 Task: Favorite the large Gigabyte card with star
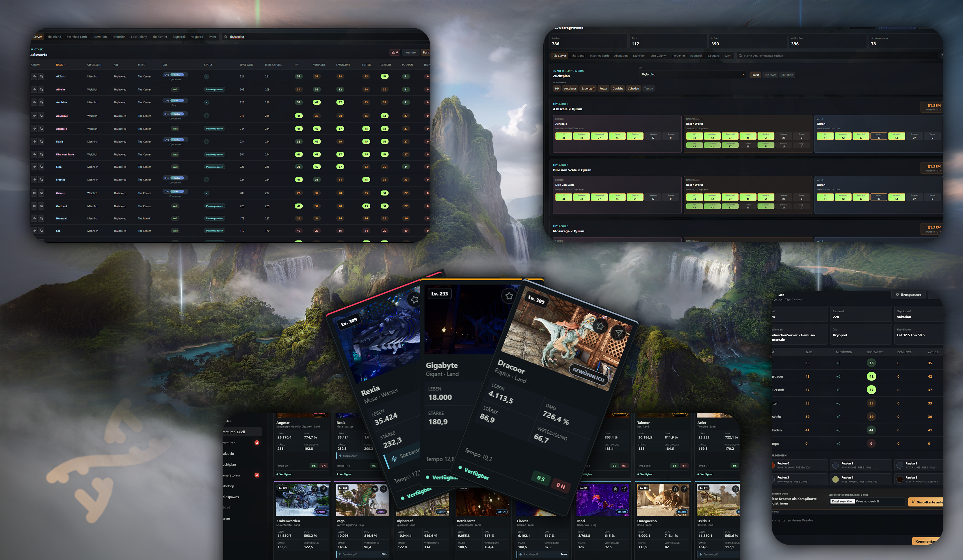click(x=509, y=296)
